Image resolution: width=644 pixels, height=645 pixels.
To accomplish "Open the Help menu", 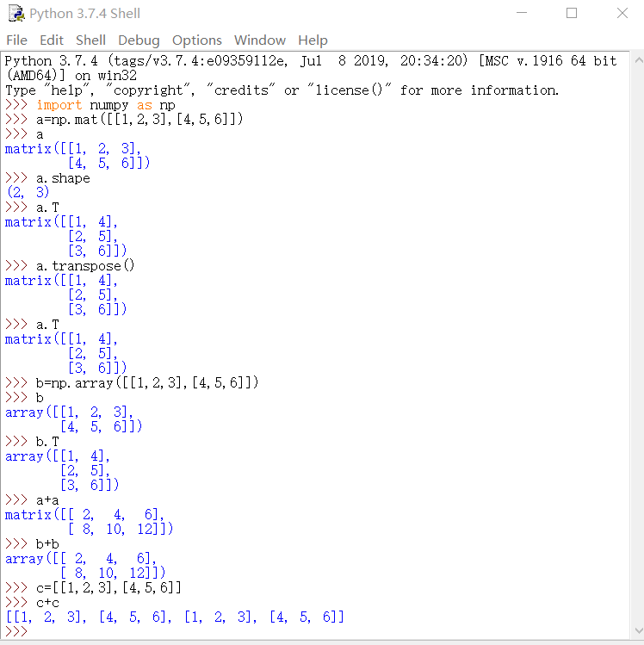I will coord(313,40).
